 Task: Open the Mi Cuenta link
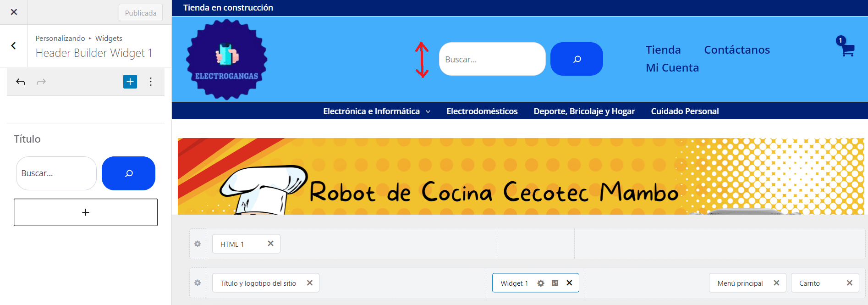pos(672,67)
